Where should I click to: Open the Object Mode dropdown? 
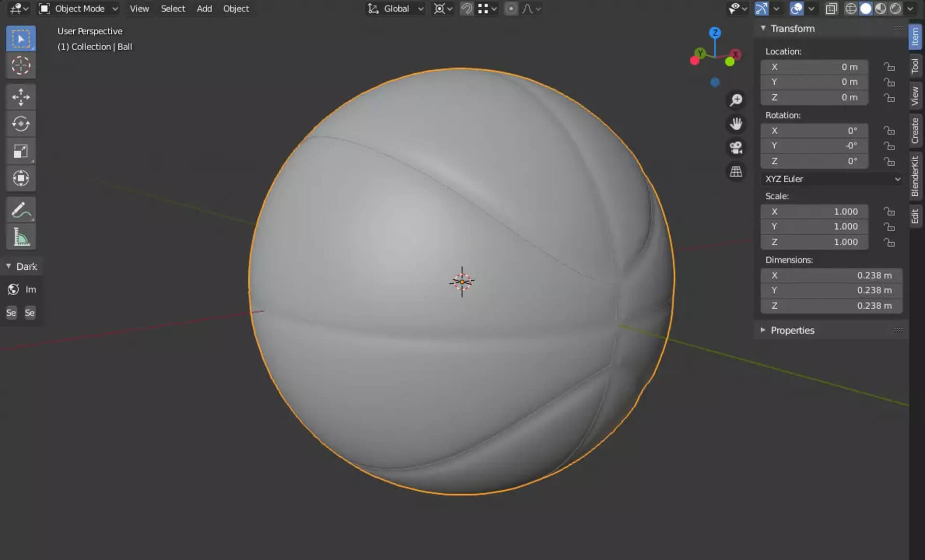(79, 9)
